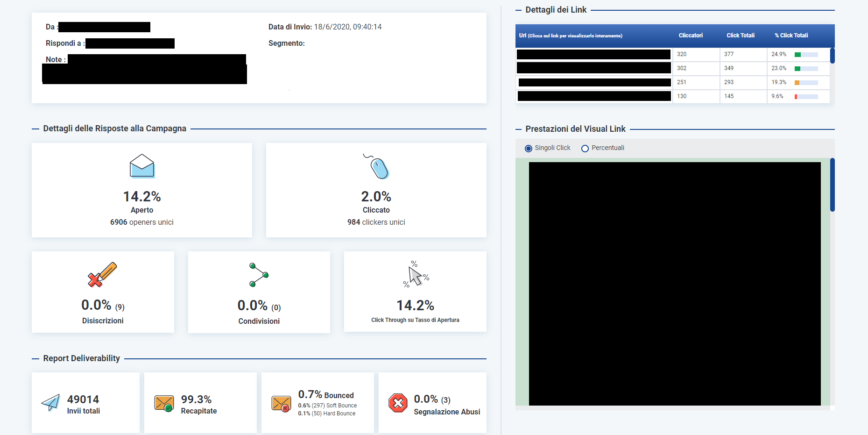
Task: Click the open envelope Aperto icon
Action: pyautogui.click(x=142, y=166)
